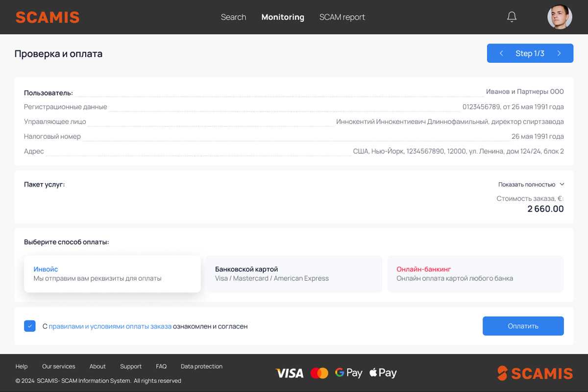Image resolution: width=588 pixels, height=392 pixels.
Task: Uncheck the terms agreement checkbox
Action: (30, 326)
